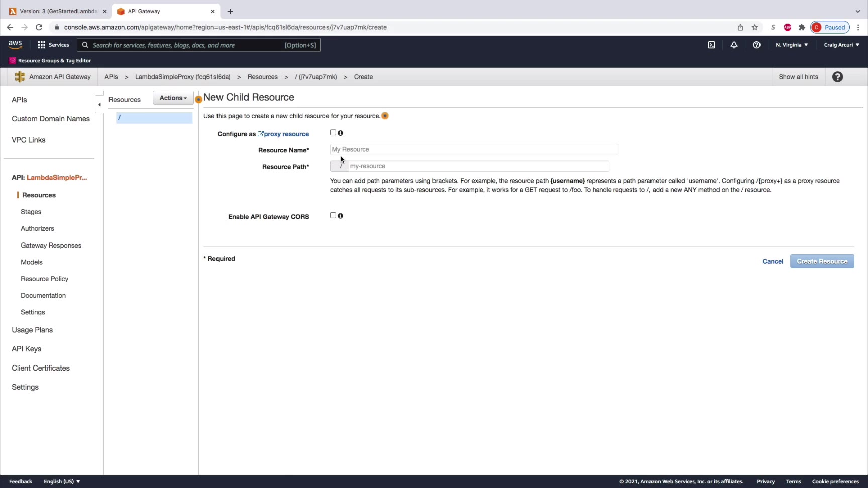868x488 pixels.
Task: Open the N. Virginia region dropdown
Action: click(x=792, y=45)
